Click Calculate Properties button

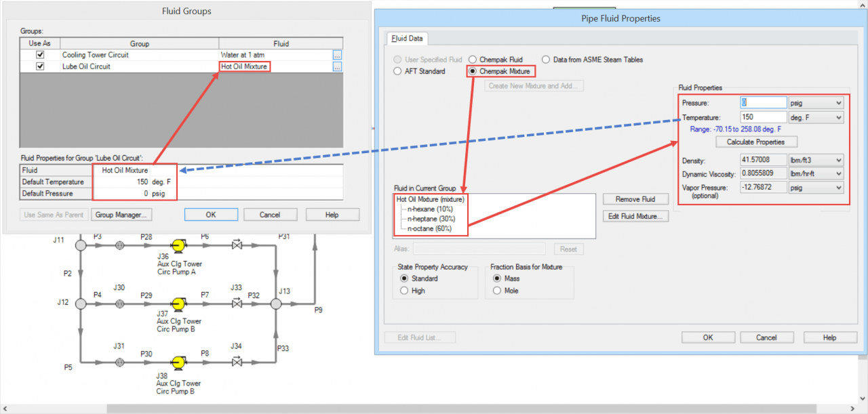coord(756,142)
